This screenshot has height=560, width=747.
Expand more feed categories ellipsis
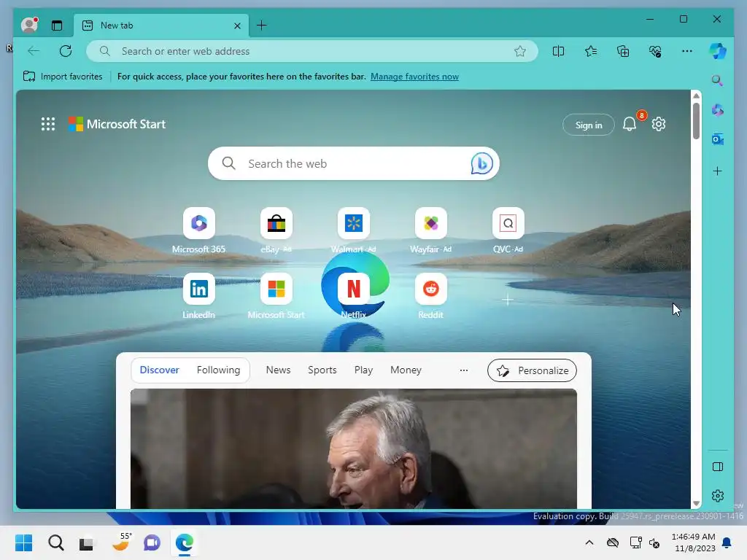[x=463, y=370]
